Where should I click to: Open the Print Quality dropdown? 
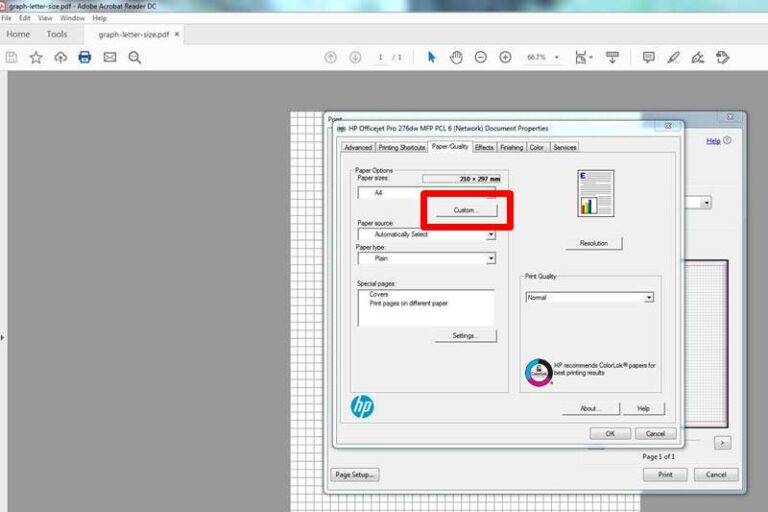pyautogui.click(x=648, y=298)
